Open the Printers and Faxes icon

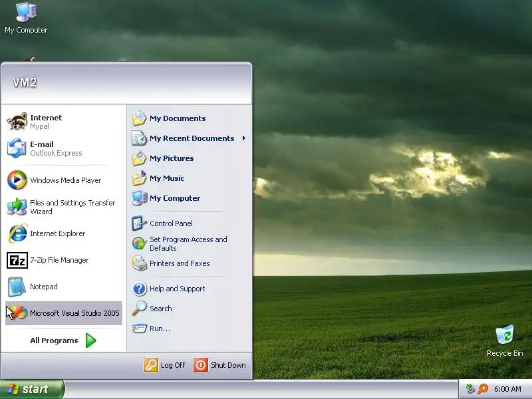click(x=139, y=263)
